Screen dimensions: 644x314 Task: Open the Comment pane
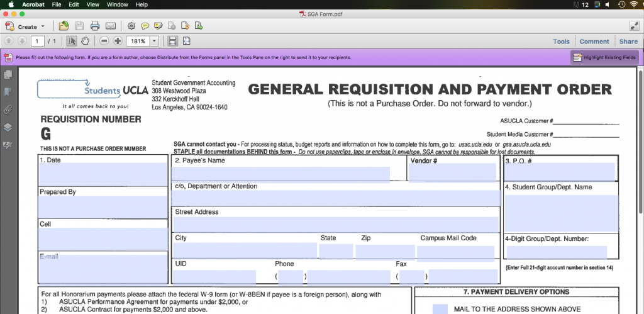click(594, 42)
